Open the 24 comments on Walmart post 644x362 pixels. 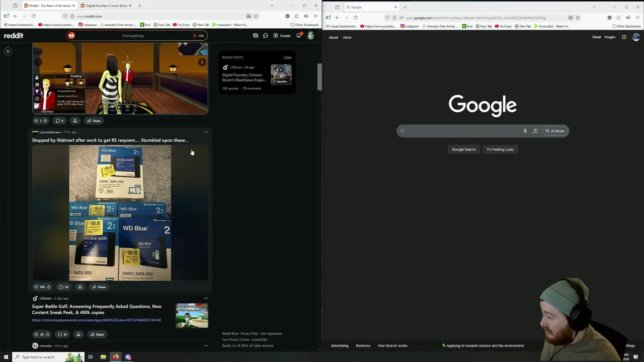pyautogui.click(x=64, y=287)
